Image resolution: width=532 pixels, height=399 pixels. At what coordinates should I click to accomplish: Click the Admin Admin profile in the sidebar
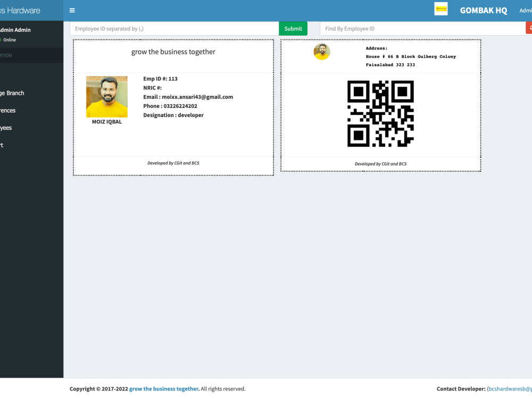(x=16, y=30)
